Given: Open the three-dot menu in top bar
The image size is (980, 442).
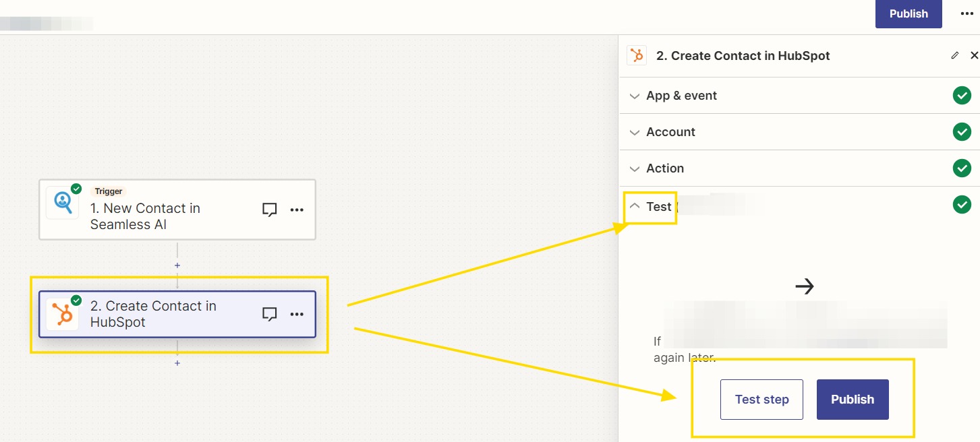Looking at the screenshot, I should 967,13.
